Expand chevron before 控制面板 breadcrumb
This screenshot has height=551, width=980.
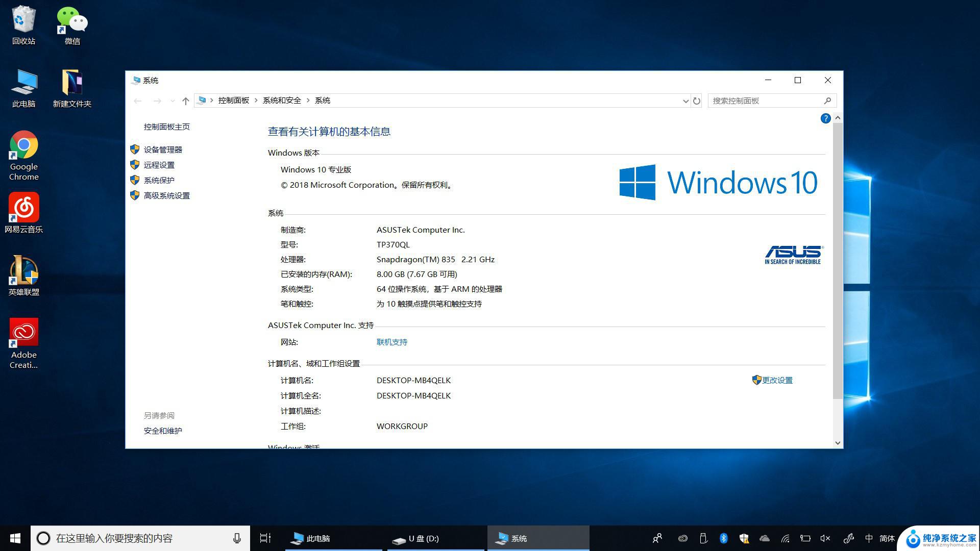coord(212,101)
